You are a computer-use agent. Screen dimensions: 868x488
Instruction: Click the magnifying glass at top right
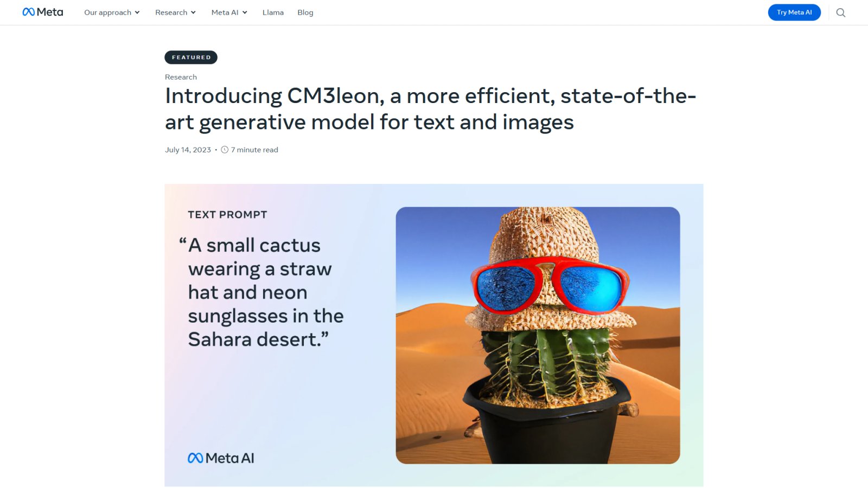point(841,12)
